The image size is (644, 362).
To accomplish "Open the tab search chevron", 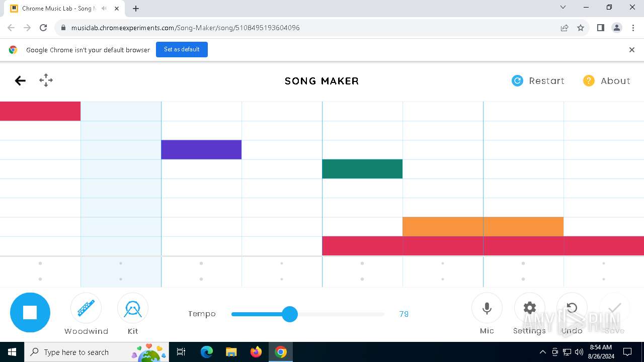I will click(563, 7).
